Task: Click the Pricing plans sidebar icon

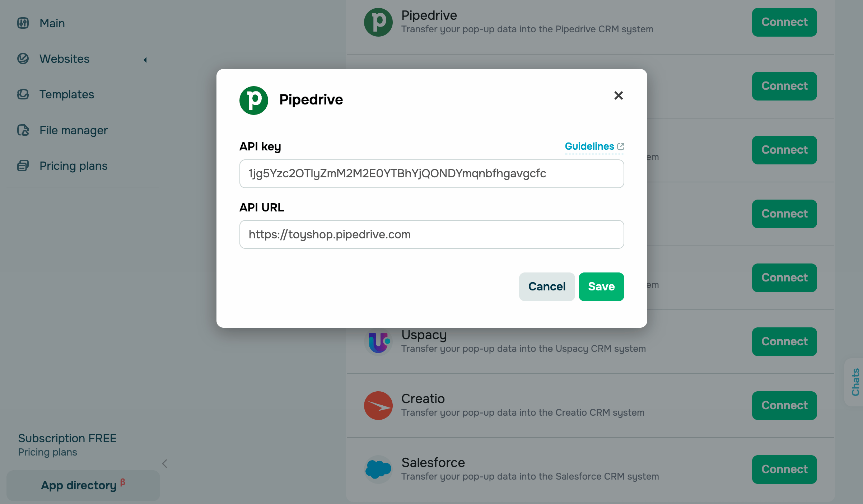Action: pyautogui.click(x=23, y=165)
